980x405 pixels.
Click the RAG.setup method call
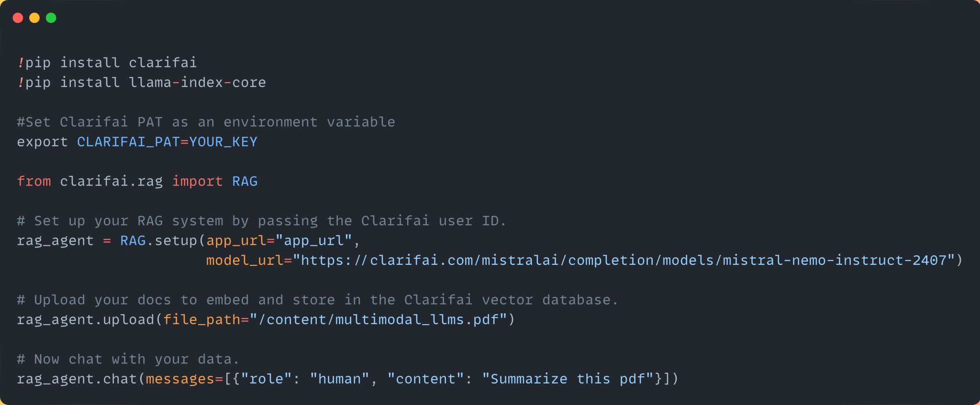click(158, 241)
